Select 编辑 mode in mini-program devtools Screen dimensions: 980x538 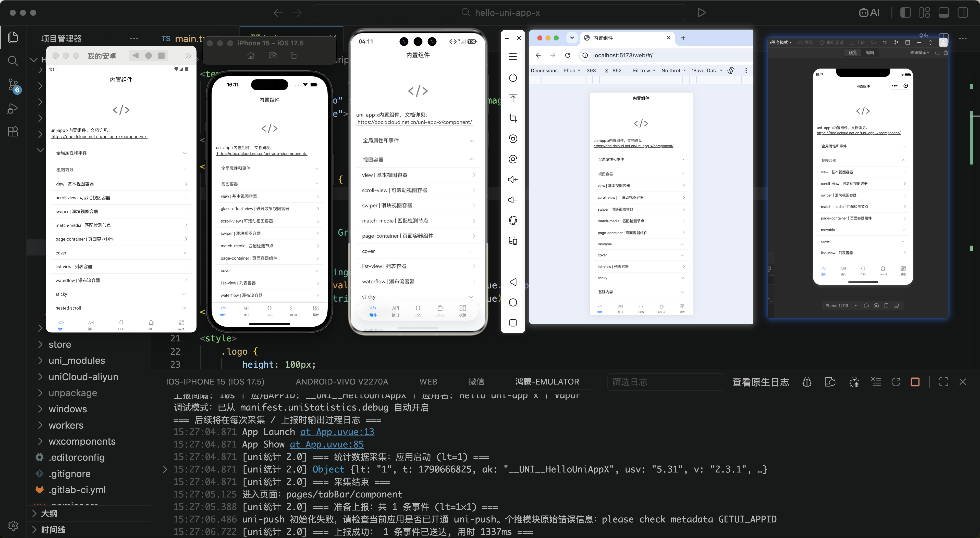click(x=870, y=53)
